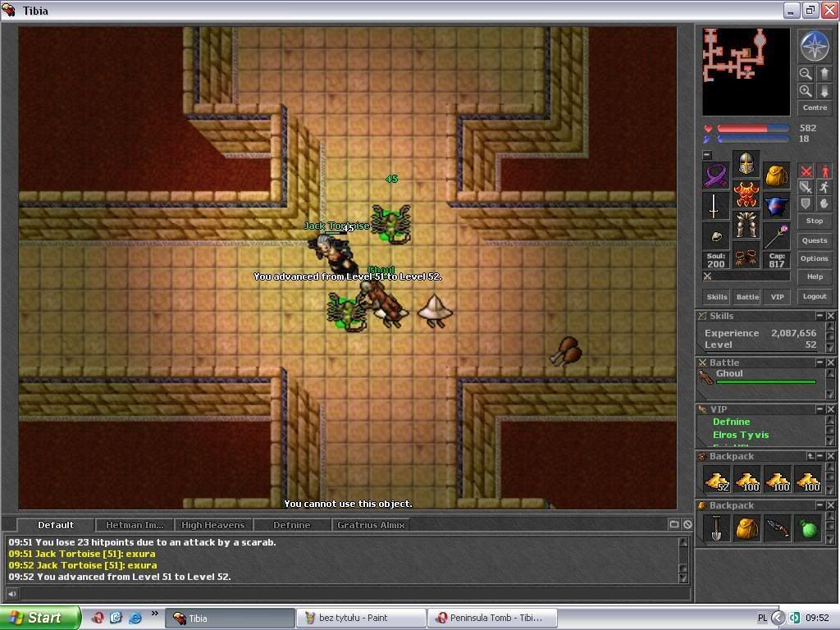Viewport: 840px width, 630px height.
Task: Minimize the VIP panel
Action: tap(819, 409)
